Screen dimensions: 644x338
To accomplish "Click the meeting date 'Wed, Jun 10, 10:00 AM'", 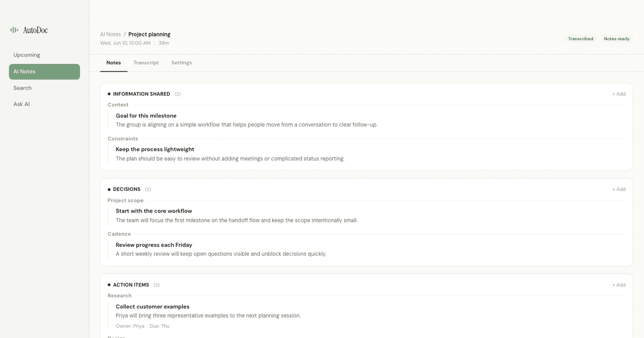I will click(126, 43).
